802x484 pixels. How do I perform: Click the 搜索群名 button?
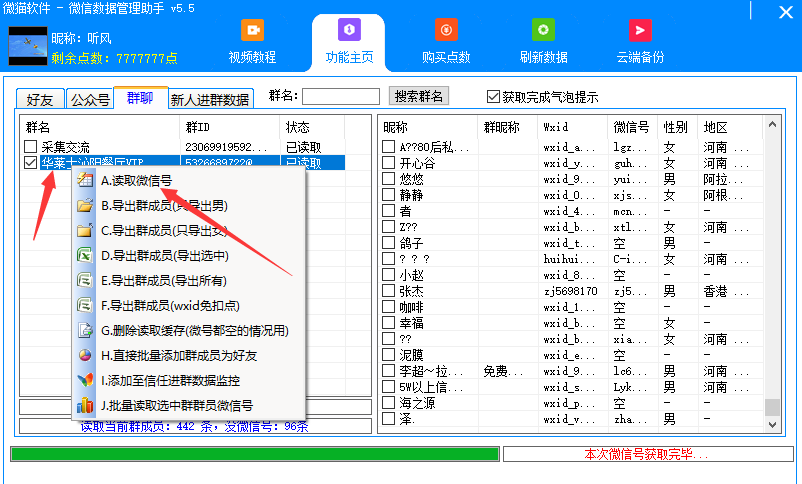coord(418,96)
